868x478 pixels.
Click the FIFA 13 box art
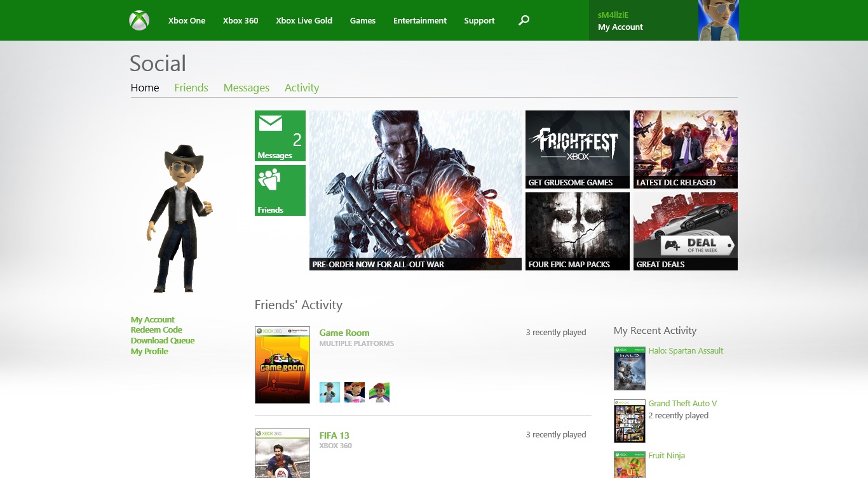pyautogui.click(x=282, y=453)
